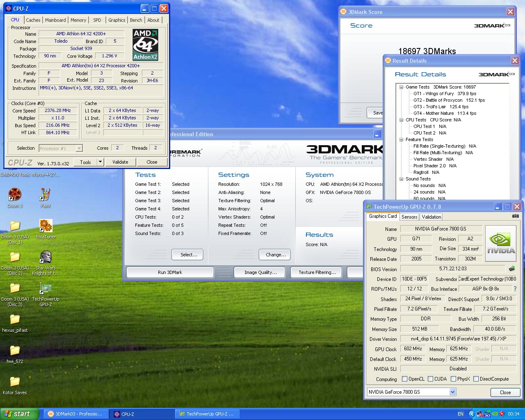Image resolution: width=525 pixels, height=420 pixels.
Task: Click the Tools button in CPU-Z
Action: point(85,162)
